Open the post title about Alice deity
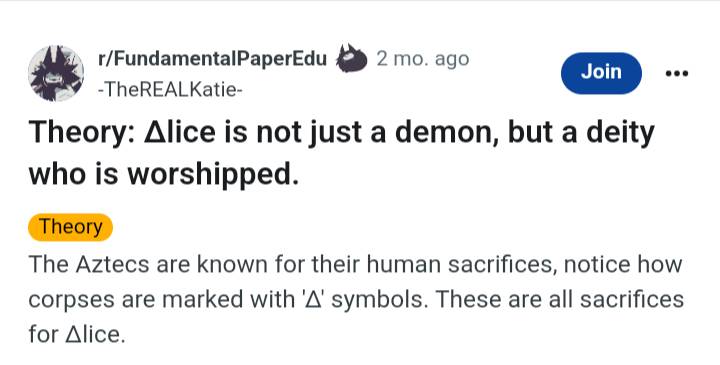 point(341,153)
